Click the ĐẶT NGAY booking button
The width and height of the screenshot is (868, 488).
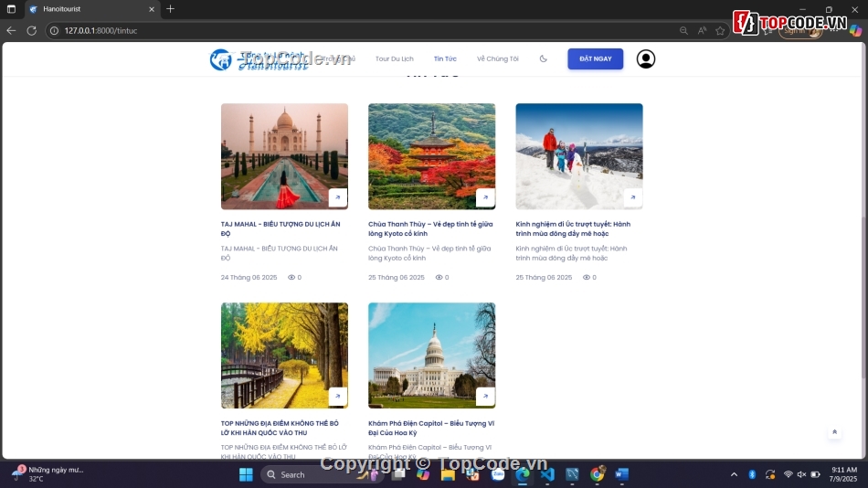(595, 58)
